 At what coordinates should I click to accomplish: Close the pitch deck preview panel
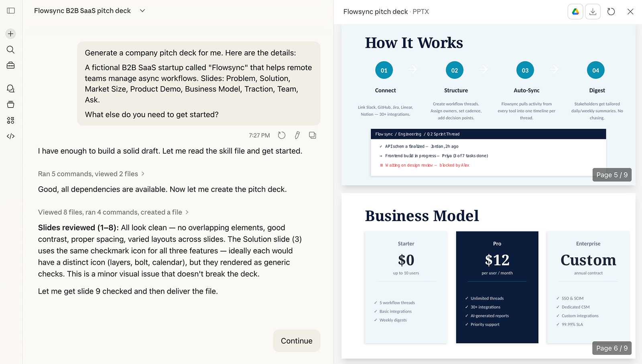pyautogui.click(x=630, y=12)
